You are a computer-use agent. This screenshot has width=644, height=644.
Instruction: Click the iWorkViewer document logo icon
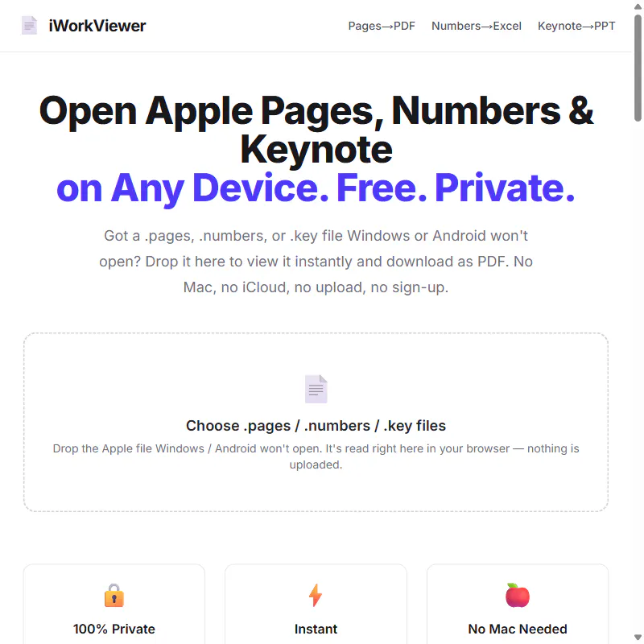point(29,26)
